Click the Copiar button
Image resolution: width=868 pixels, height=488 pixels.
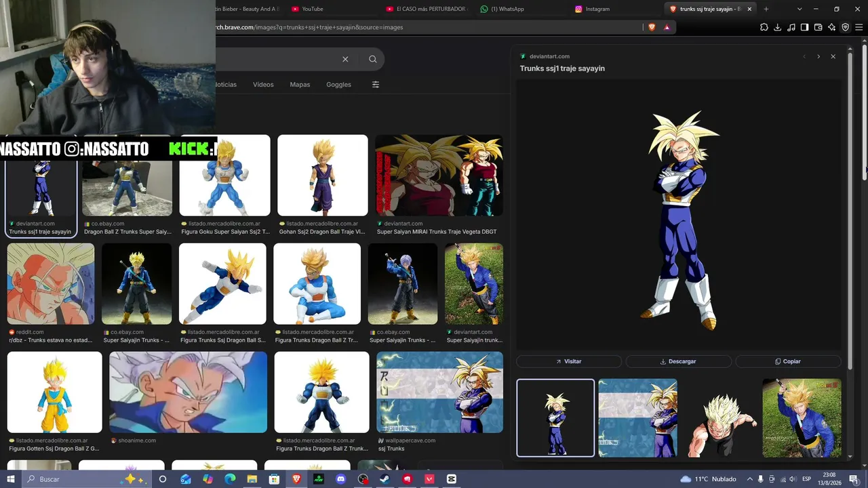click(x=788, y=361)
